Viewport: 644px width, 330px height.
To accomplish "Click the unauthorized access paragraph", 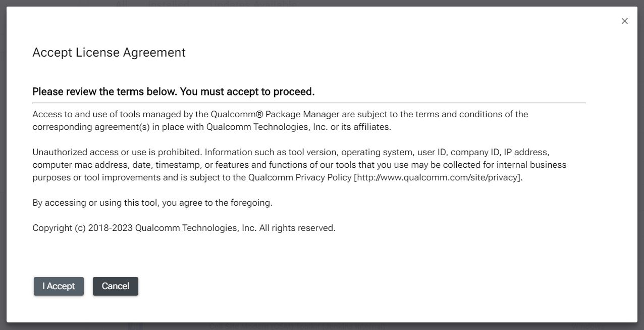I will 299,165.
